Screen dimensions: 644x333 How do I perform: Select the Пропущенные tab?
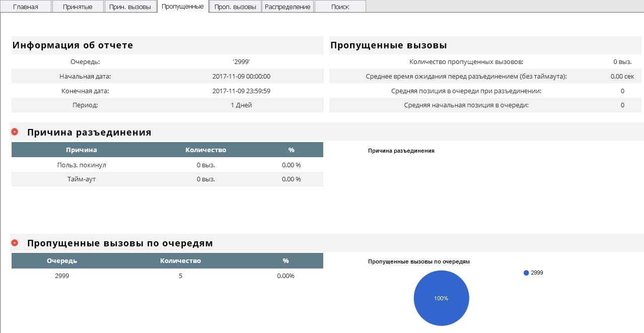pos(183,7)
